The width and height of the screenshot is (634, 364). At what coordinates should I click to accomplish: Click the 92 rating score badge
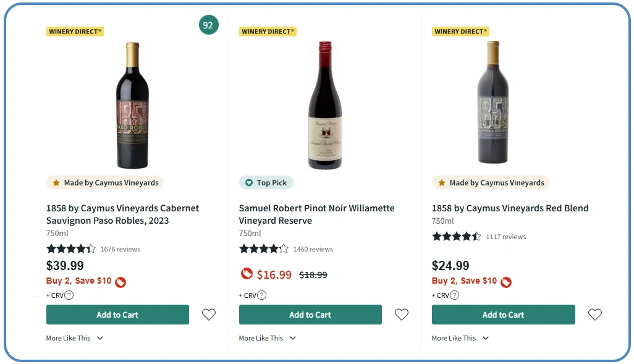(208, 25)
